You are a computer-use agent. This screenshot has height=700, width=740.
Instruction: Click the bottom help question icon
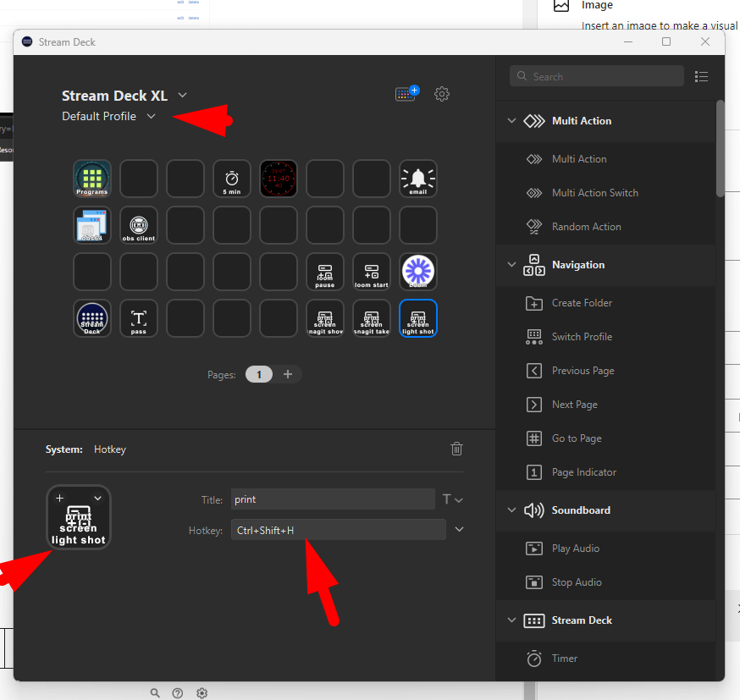click(x=178, y=693)
